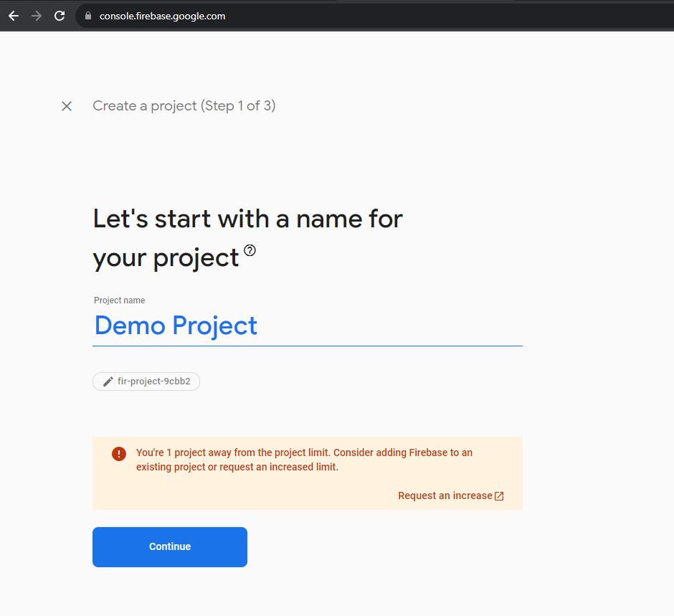View site info via the lock icon

89,16
